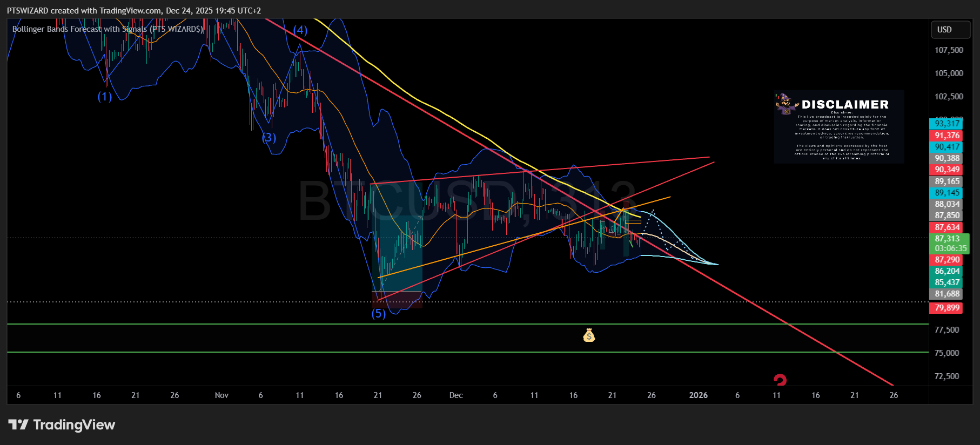Click the gray 88,034 price label
The height and width of the screenshot is (445, 980).
click(x=947, y=204)
